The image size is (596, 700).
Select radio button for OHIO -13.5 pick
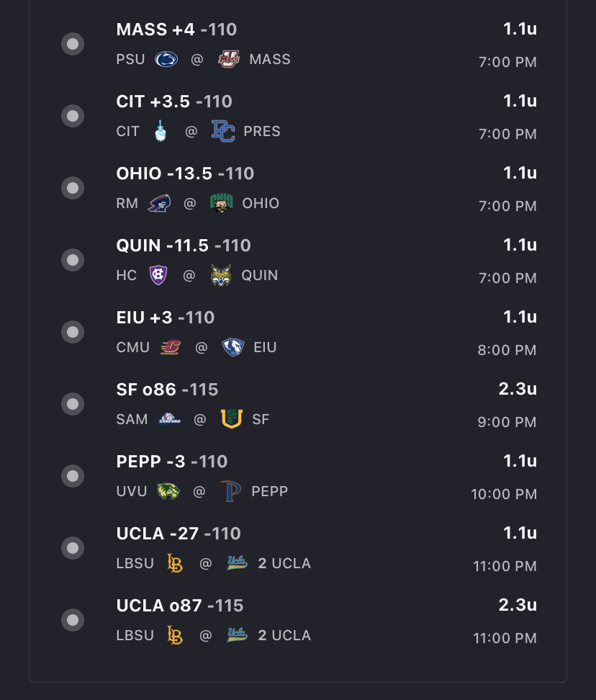pyautogui.click(x=73, y=188)
